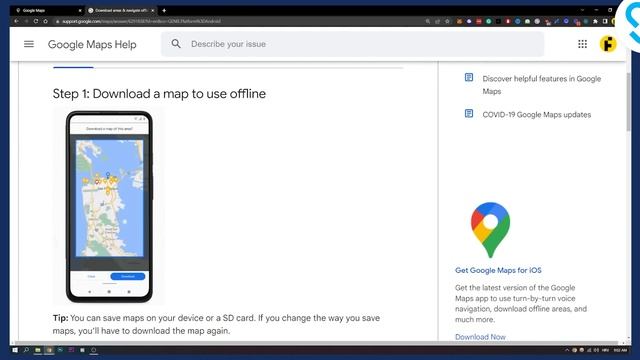Viewport: 640px width, 360px height.
Task: Click the Google Maps Help title
Action: 92,44
